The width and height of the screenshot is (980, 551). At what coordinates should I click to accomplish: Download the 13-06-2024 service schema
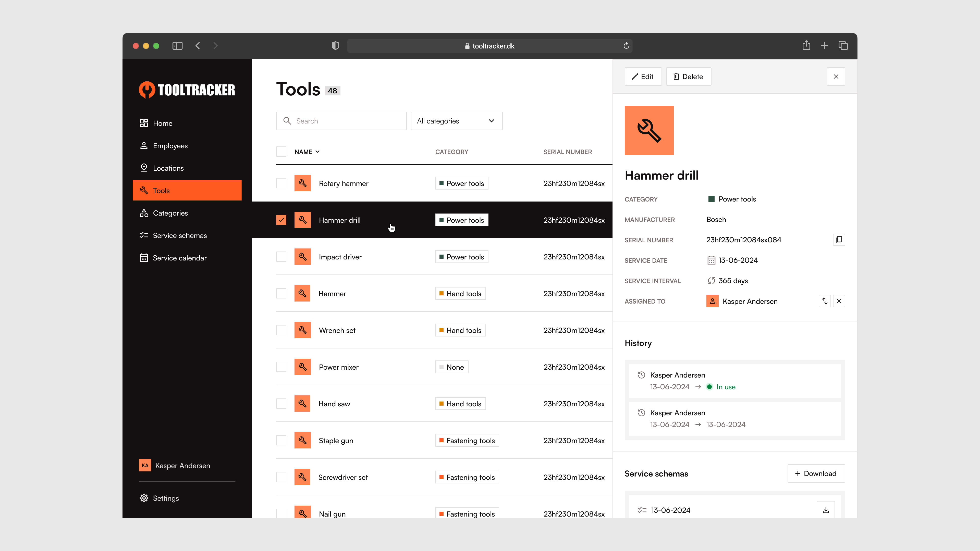click(826, 510)
